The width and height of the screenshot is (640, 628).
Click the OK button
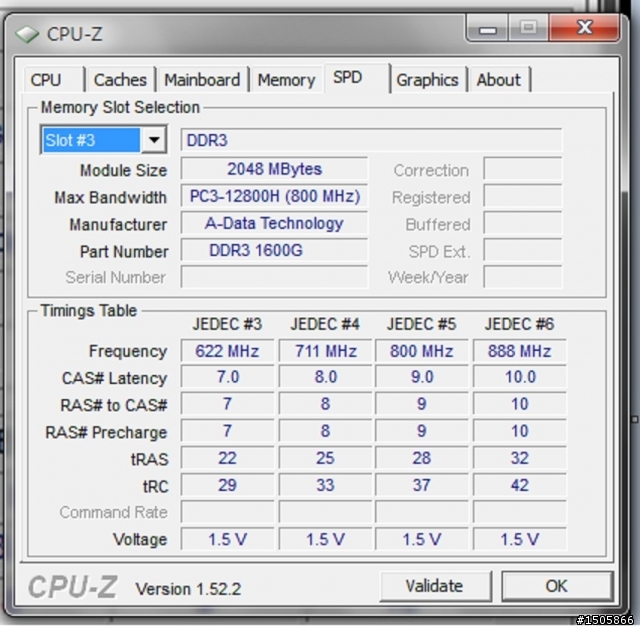[557, 586]
